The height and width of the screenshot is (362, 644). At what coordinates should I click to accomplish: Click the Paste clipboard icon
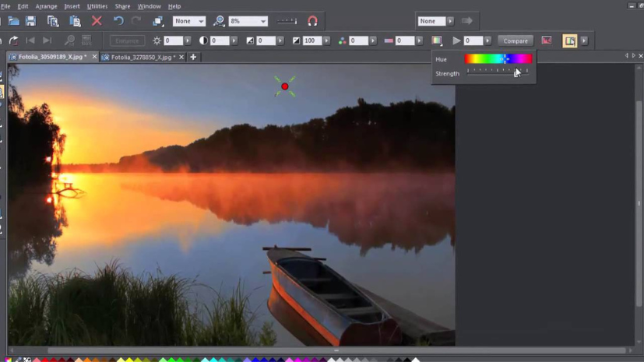(75, 21)
